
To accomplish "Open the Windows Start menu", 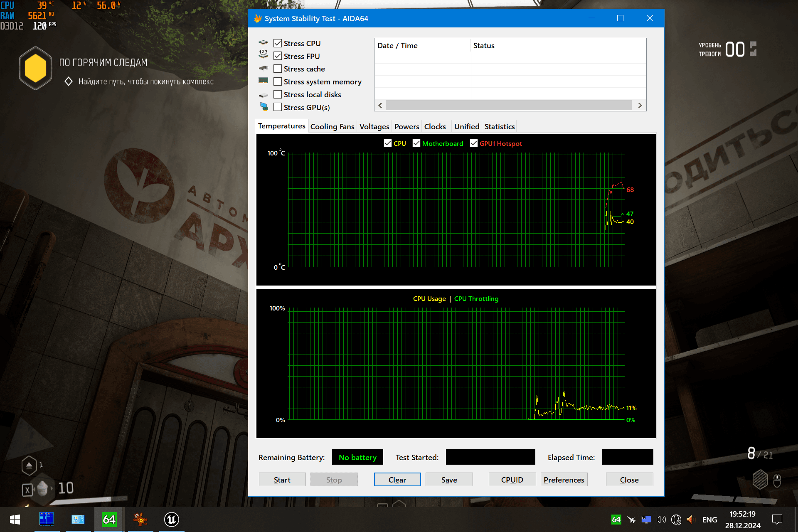I will coord(15,520).
